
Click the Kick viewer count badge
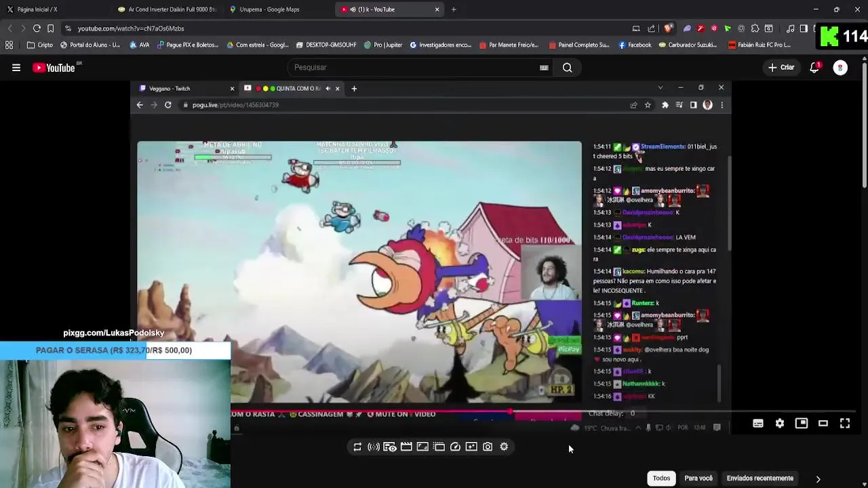(843, 36)
